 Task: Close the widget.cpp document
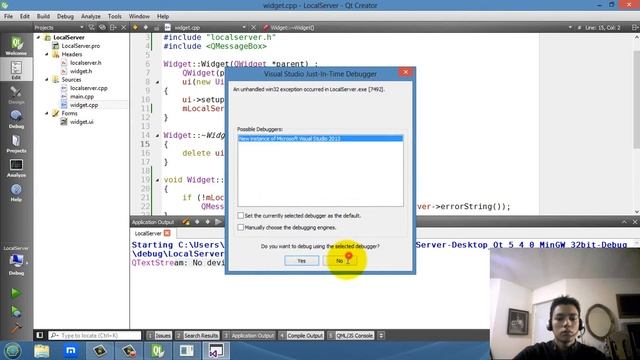253,27
